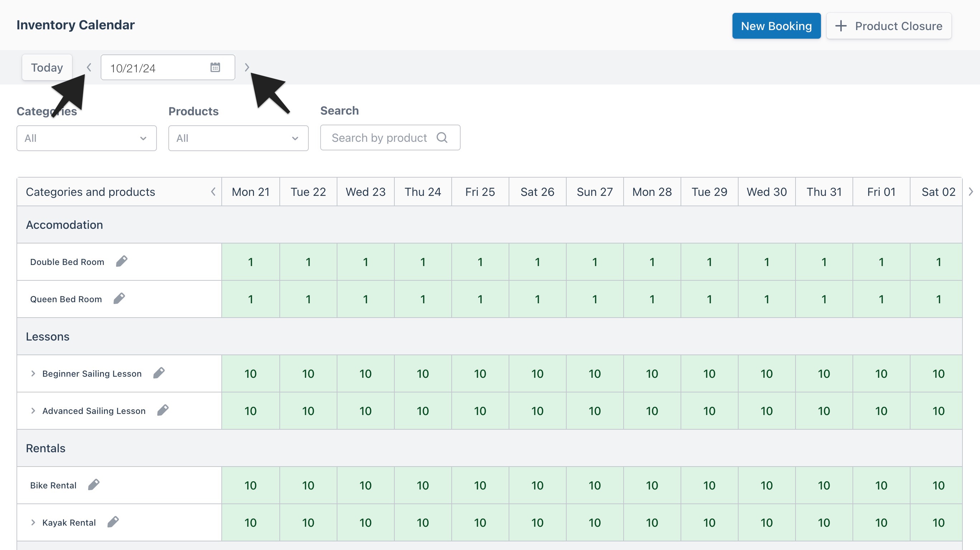The width and height of the screenshot is (980, 550).
Task: Edit the Queen Bed Room product
Action: pyautogui.click(x=120, y=299)
